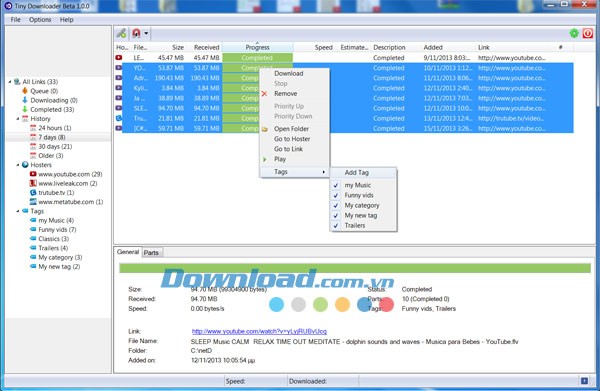Open the youtube.com/watch link in details panel

click(x=259, y=331)
